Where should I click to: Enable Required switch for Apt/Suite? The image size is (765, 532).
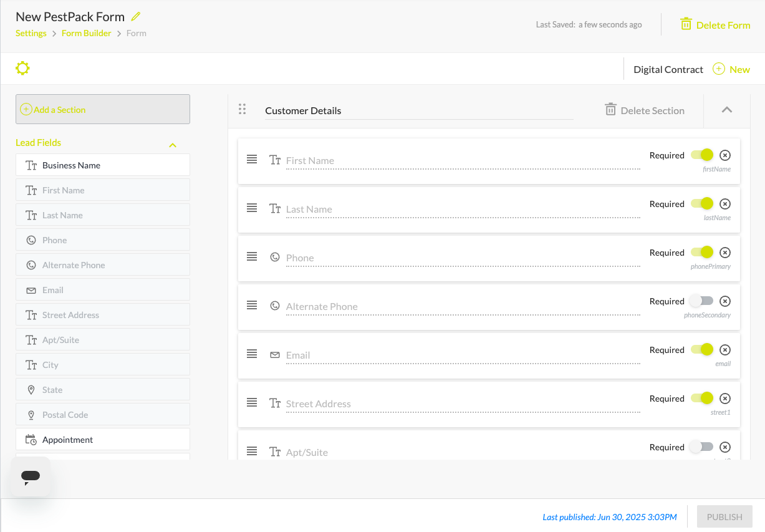tap(701, 447)
